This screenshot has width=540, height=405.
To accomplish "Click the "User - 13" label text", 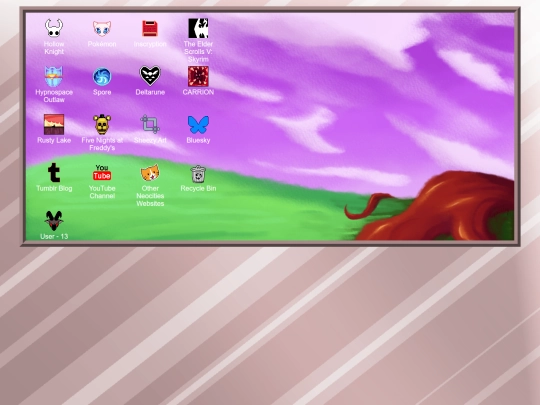I will (x=54, y=236).
